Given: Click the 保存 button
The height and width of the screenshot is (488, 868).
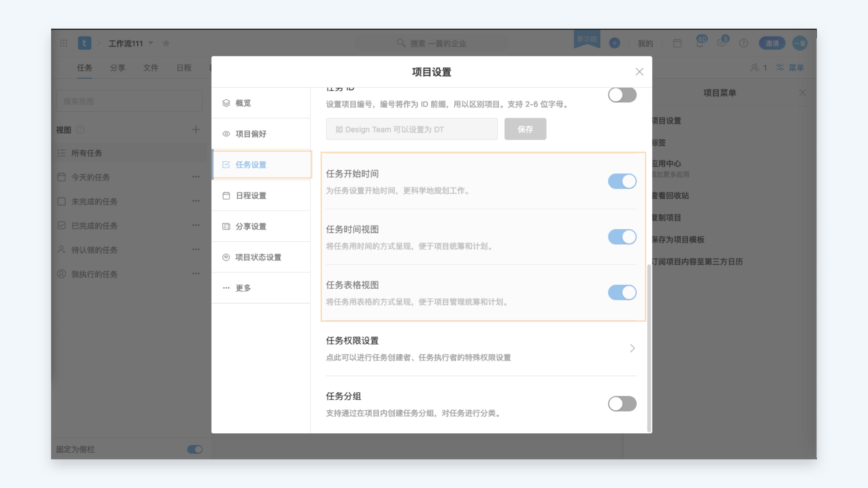Looking at the screenshot, I should point(525,129).
